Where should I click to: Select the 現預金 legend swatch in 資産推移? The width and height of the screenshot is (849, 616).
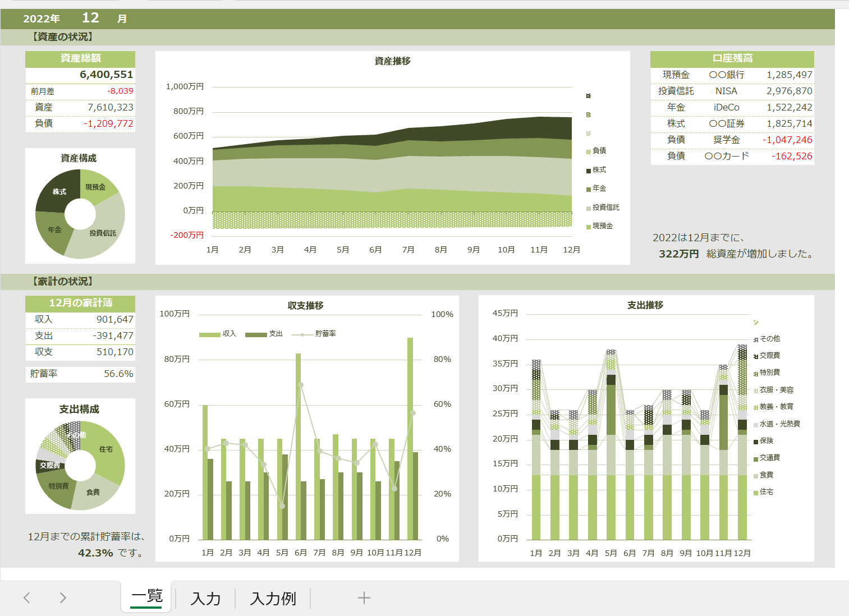tap(589, 227)
